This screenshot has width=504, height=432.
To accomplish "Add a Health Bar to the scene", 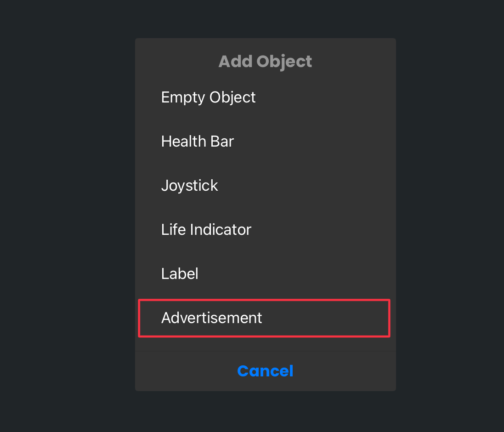I will click(265, 142).
